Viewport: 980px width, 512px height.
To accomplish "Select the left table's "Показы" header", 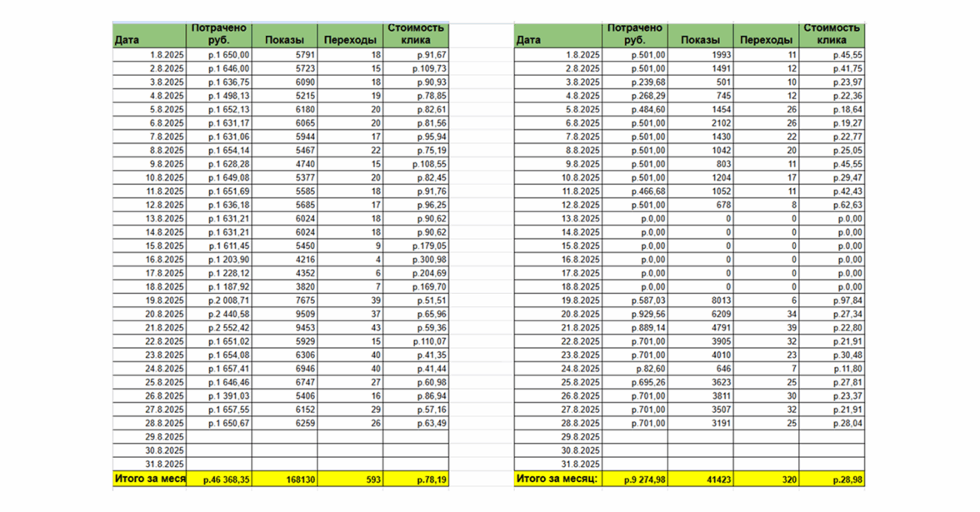I will pyautogui.click(x=284, y=35).
